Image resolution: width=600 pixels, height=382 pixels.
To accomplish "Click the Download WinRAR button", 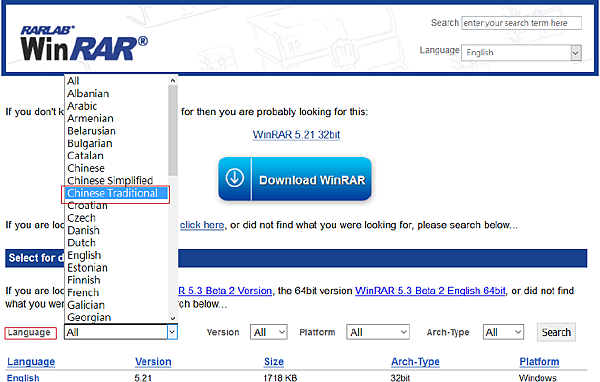I will (x=295, y=179).
